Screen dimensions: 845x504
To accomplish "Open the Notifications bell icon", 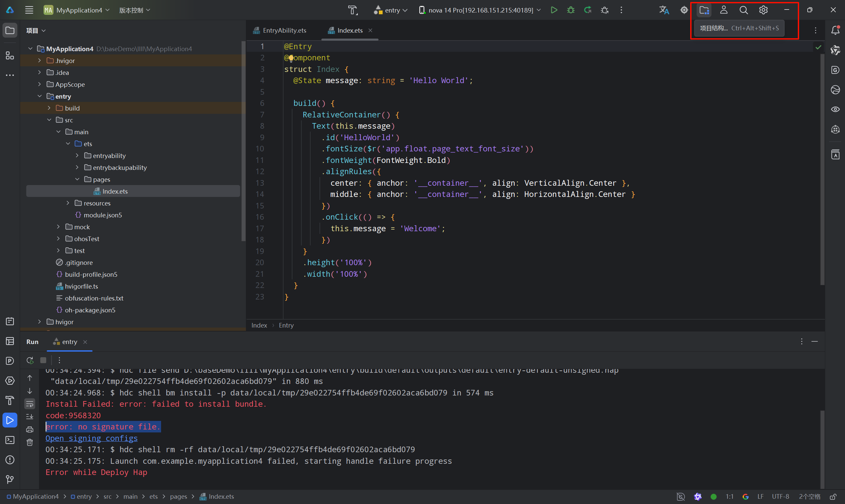I will (x=835, y=30).
